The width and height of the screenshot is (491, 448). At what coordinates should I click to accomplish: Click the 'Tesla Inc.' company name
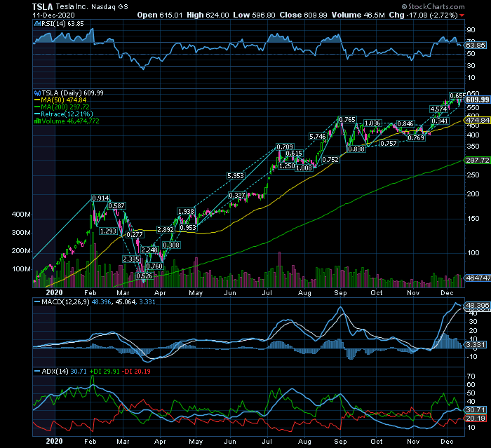[72, 6]
